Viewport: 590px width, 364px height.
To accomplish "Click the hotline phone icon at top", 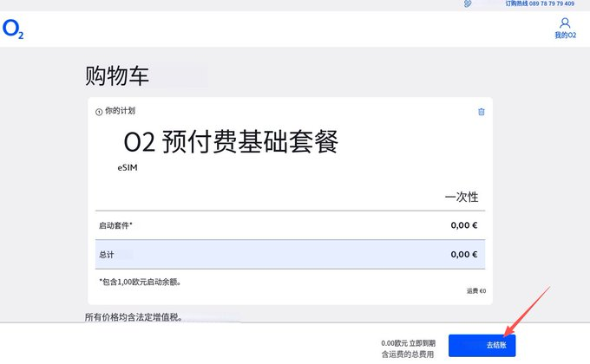I will 468,3.
